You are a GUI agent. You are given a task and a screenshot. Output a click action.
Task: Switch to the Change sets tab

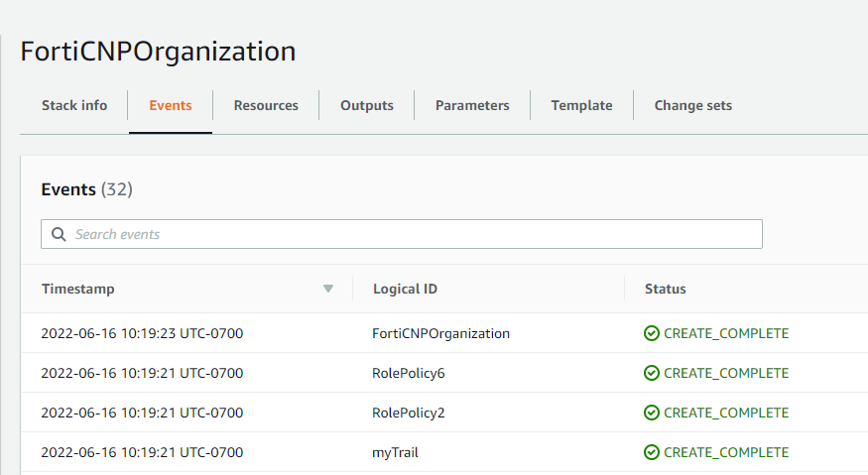pyautogui.click(x=692, y=105)
